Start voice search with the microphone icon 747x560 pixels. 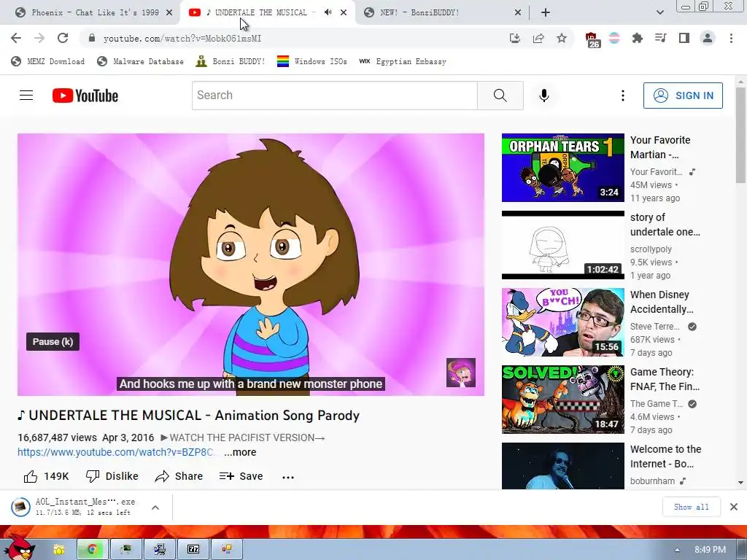click(x=544, y=96)
